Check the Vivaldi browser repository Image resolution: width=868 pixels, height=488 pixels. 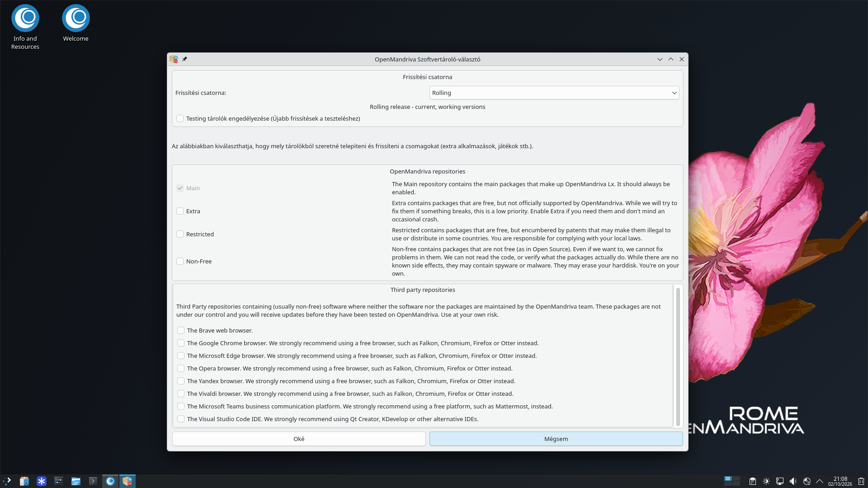click(x=181, y=394)
